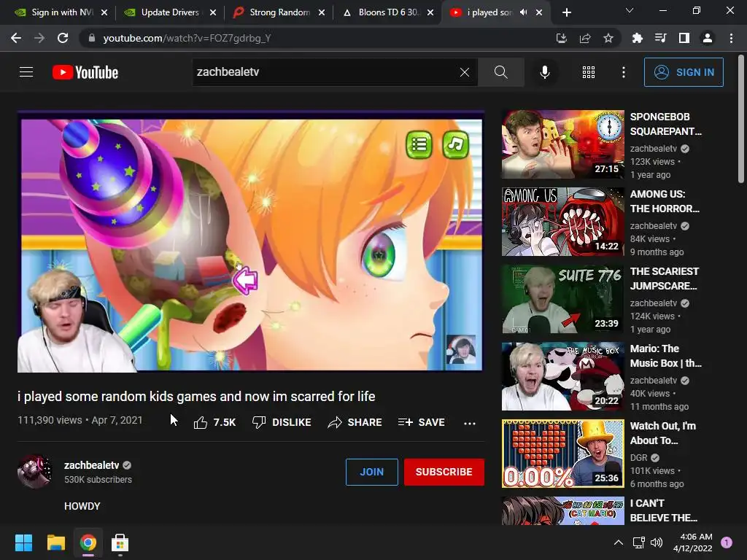Open a new browser tab

tap(566, 12)
